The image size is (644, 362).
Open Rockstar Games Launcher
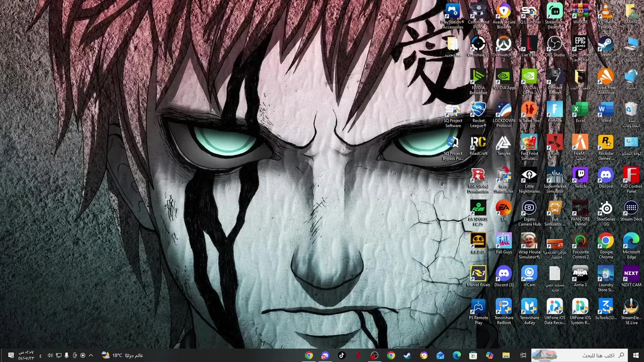click(x=606, y=148)
